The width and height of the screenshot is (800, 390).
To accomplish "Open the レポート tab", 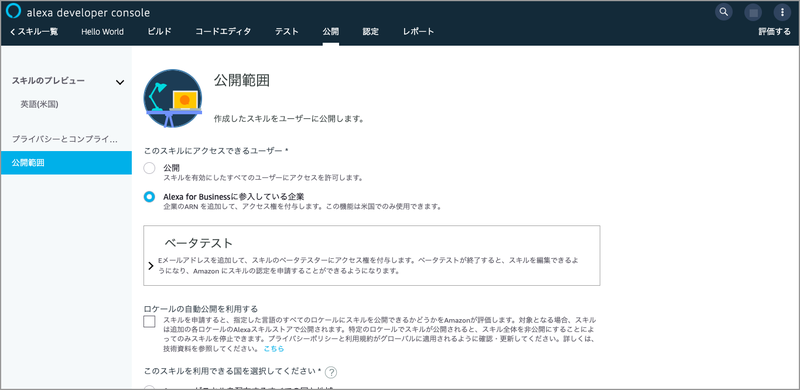I will click(x=418, y=32).
